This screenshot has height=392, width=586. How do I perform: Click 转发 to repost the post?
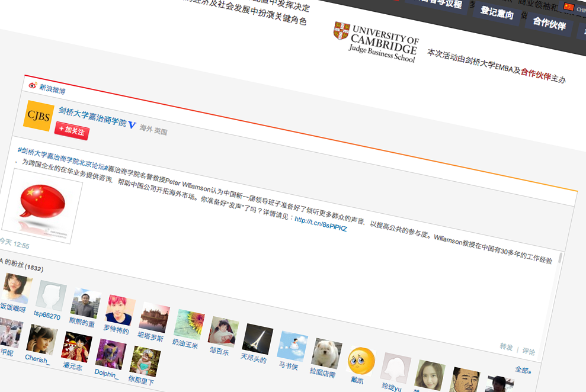507,347
